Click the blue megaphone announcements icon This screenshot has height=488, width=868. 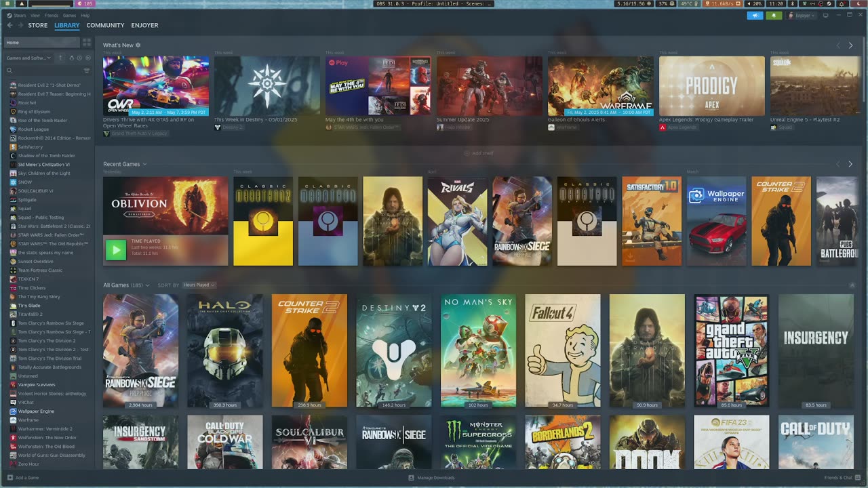[x=755, y=16]
